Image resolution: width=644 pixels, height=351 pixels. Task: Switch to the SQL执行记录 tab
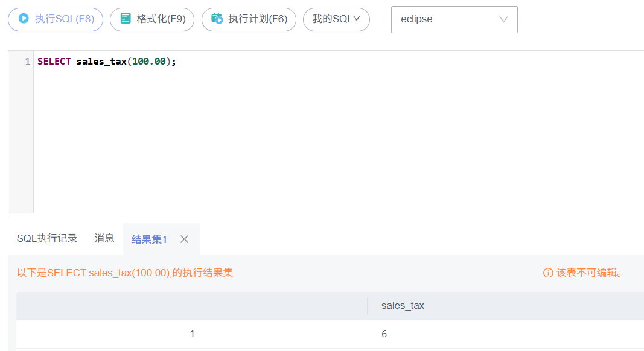tap(47, 238)
